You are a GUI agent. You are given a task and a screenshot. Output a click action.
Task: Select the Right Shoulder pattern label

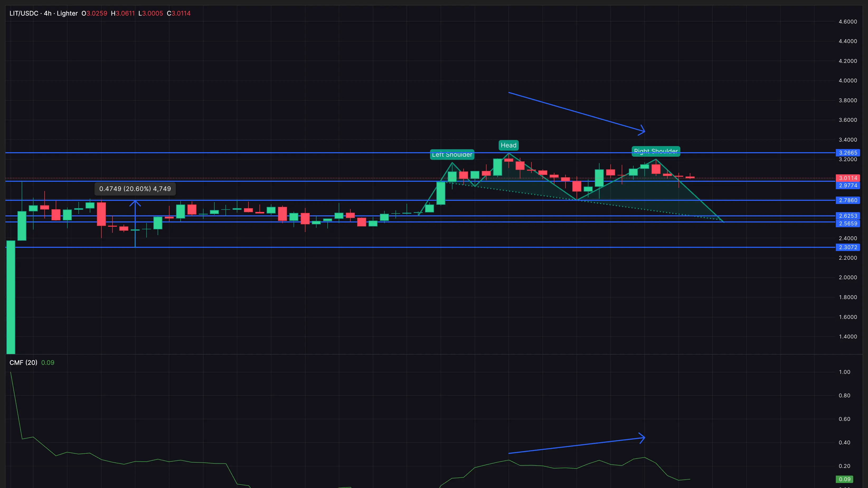tap(655, 151)
